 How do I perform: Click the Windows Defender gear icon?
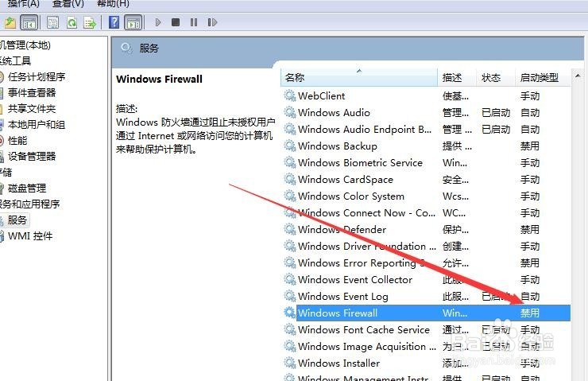[289, 229]
